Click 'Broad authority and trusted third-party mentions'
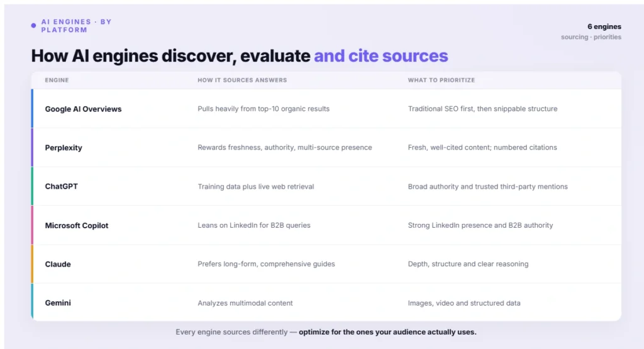 tap(487, 186)
